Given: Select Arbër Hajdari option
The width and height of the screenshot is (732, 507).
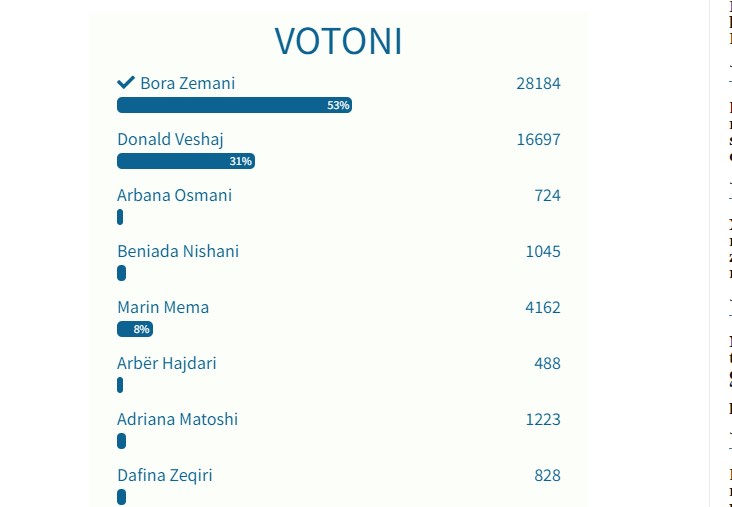Looking at the screenshot, I should [166, 363].
